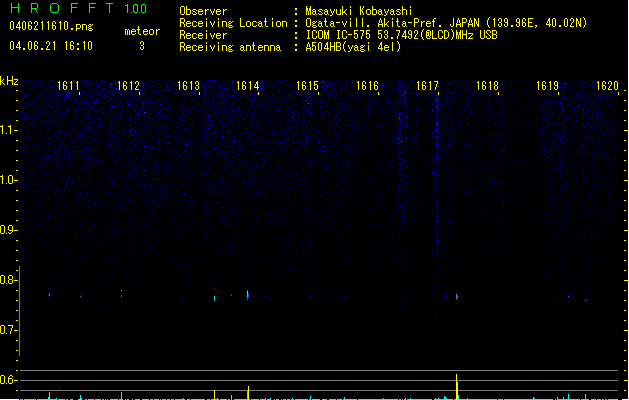
Task: Click the 1.1 kHz frequency tick label
Action: pos(8,130)
